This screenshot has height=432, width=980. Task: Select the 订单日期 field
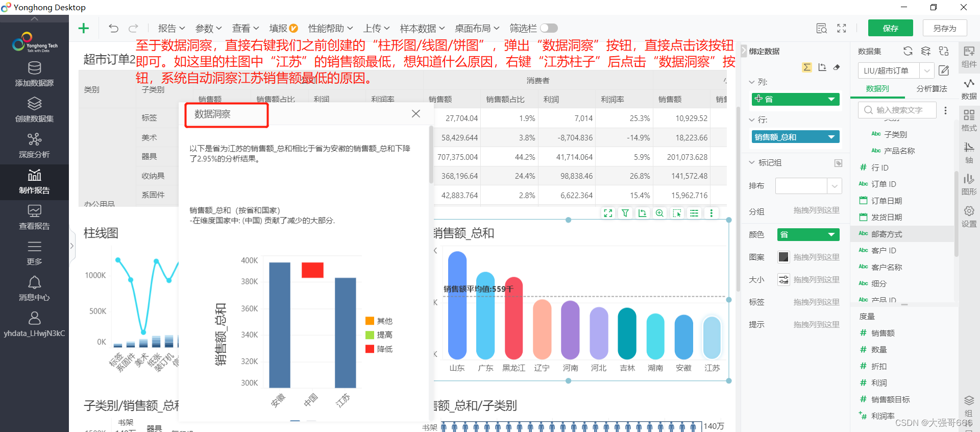click(x=886, y=201)
